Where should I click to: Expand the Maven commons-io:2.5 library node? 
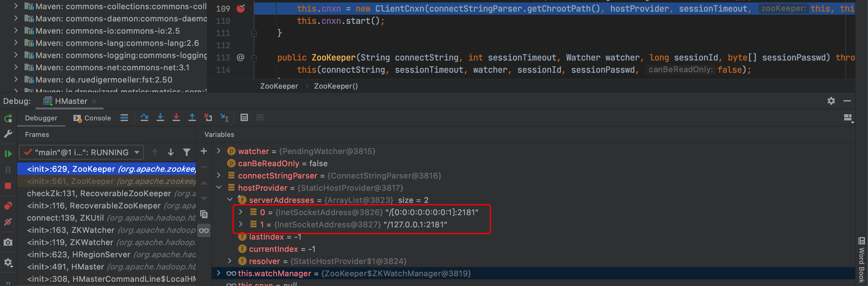tap(16, 31)
